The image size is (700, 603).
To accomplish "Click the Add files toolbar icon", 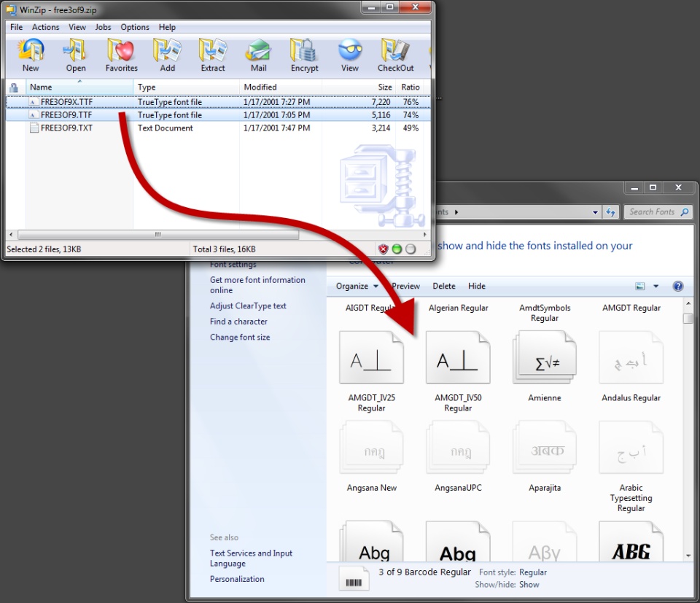I will pos(168,50).
